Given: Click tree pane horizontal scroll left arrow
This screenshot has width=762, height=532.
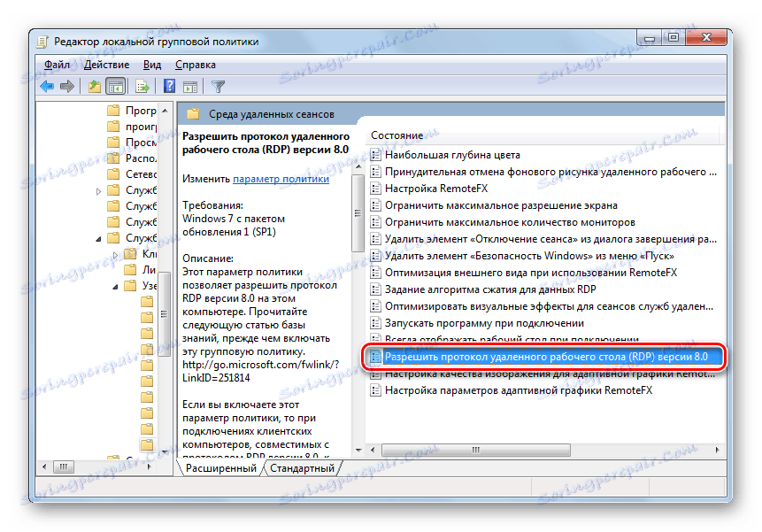Looking at the screenshot, I should pyautogui.click(x=45, y=467).
